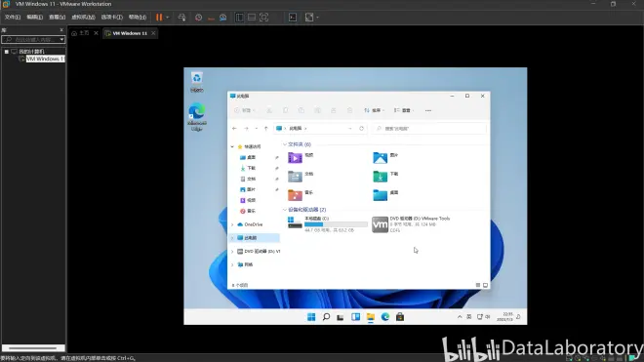The height and width of the screenshot is (362, 644).
Task: Open the library search filter dropdown
Action: 62,39
